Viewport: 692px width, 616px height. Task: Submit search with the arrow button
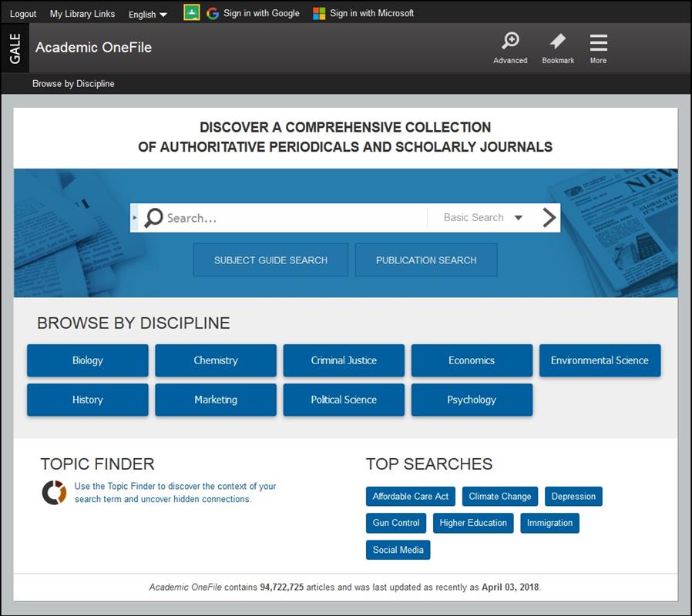coord(549,217)
